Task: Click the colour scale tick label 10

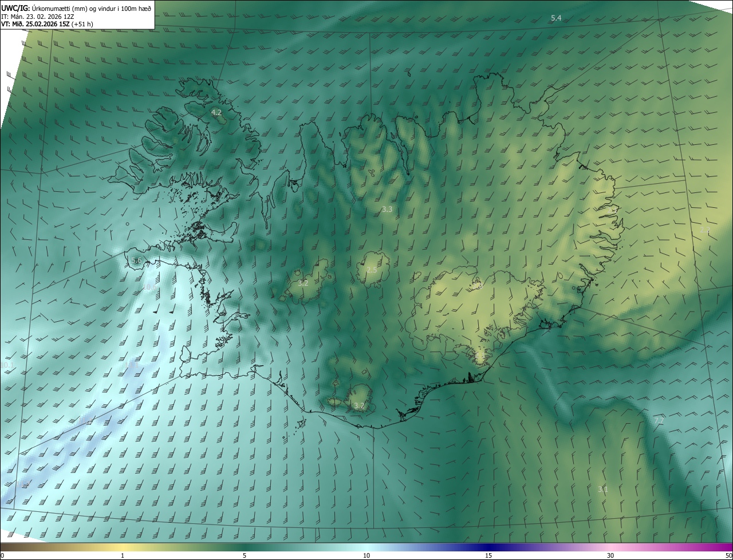Action: point(366,555)
